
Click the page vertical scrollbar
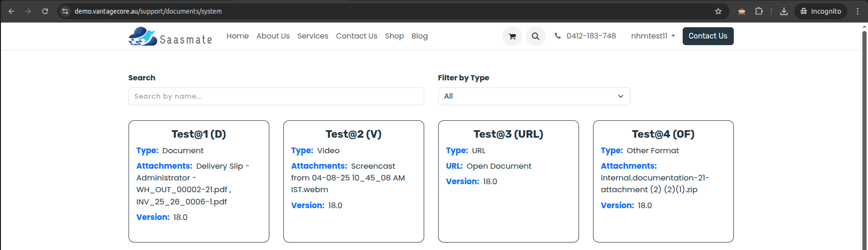864,141
